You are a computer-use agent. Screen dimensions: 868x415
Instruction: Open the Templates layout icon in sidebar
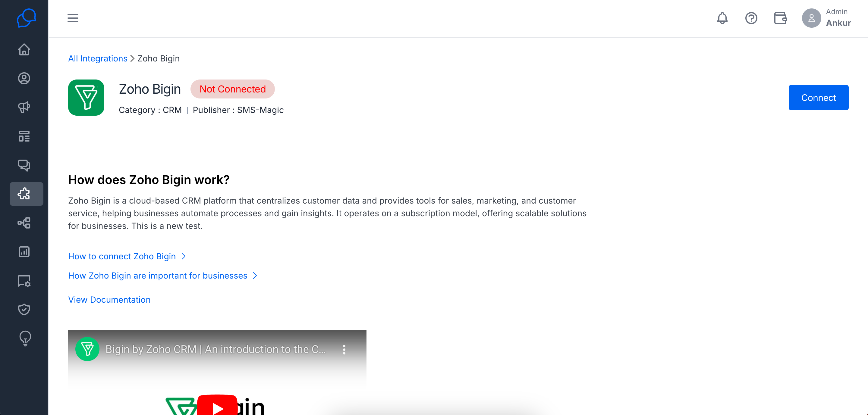[x=24, y=136]
